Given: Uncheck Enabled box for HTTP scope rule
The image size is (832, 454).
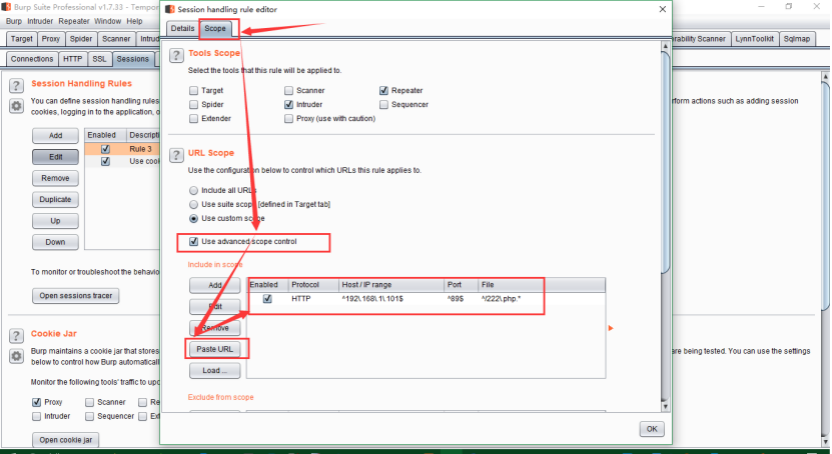Looking at the screenshot, I should pyautogui.click(x=267, y=299).
